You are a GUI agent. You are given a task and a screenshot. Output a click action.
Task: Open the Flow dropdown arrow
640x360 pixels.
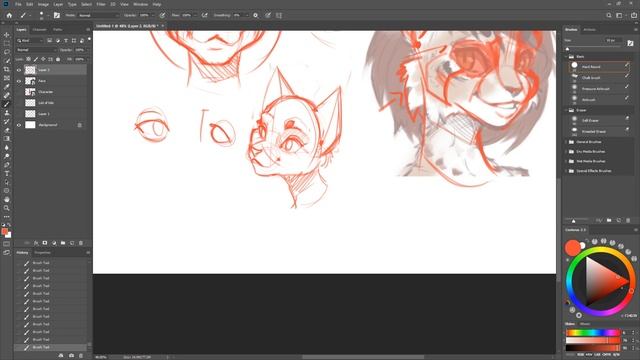196,16
